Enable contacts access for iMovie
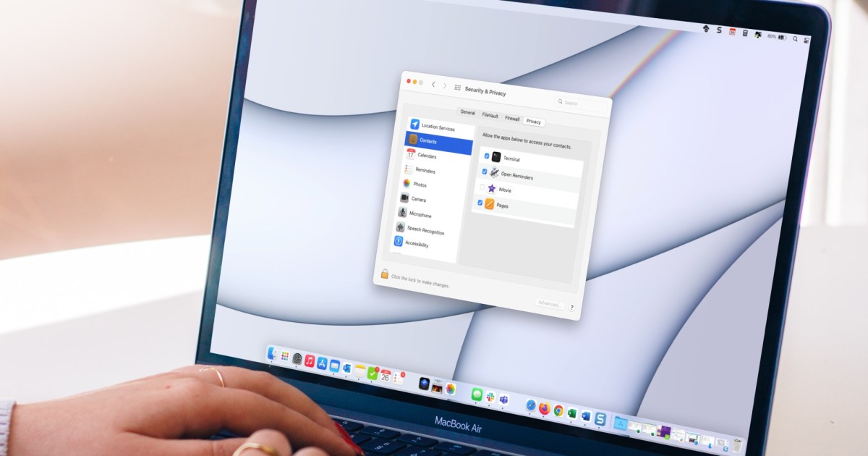This screenshot has width=868, height=456. 482,187
